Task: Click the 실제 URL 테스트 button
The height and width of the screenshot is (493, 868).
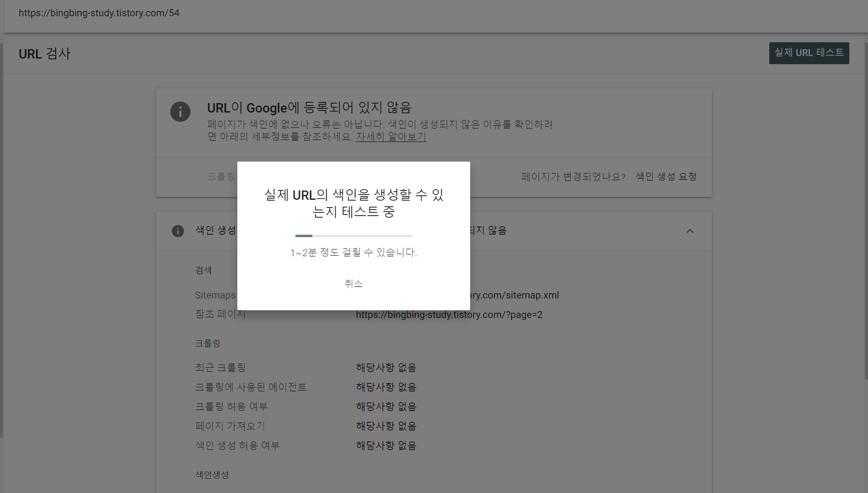Action: point(809,53)
